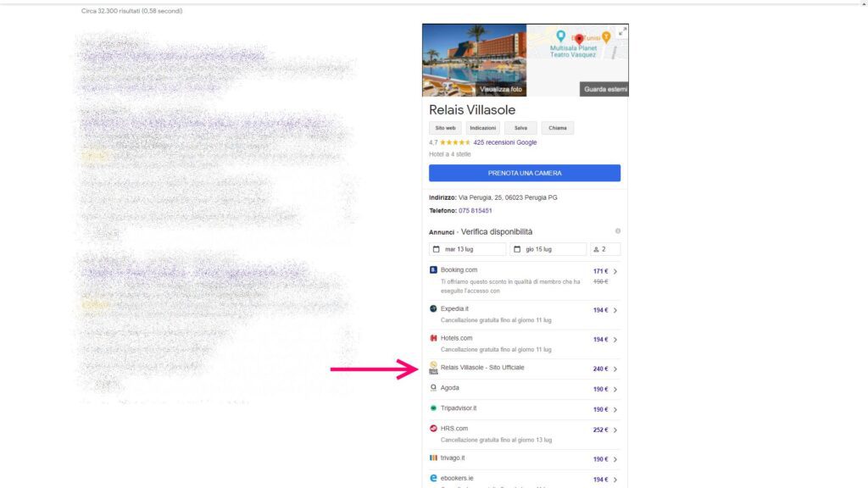
Task: Expand Tripadvisor.it offer chevron
Action: 615,410
